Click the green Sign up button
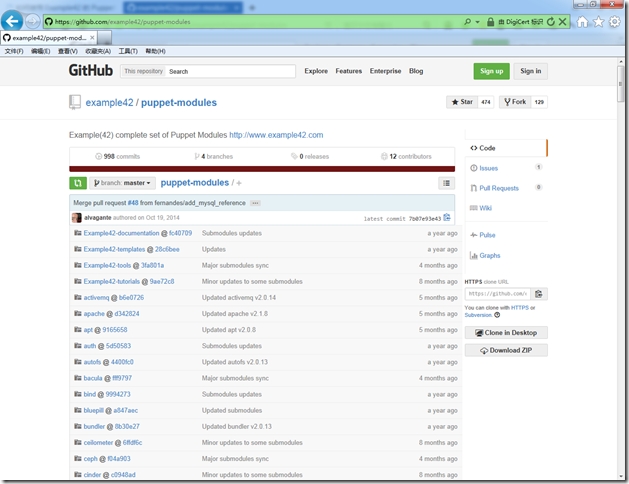Image resolution: width=629 pixels, height=484 pixels. click(491, 71)
